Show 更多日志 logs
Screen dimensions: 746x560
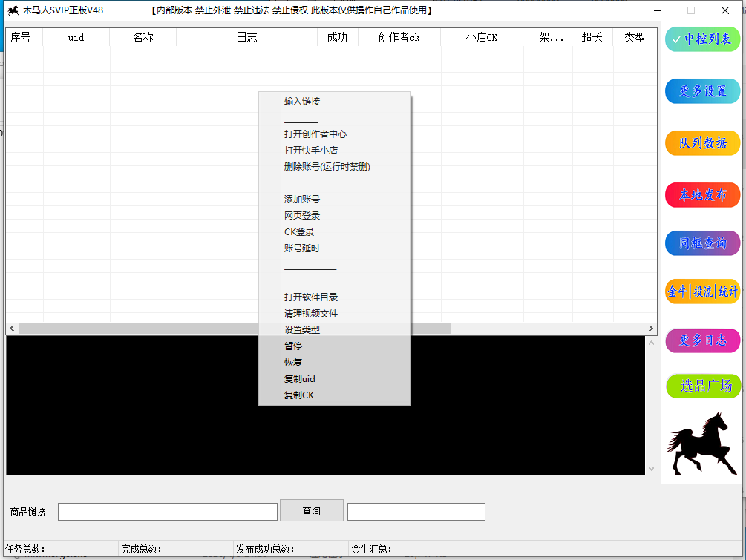[702, 340]
